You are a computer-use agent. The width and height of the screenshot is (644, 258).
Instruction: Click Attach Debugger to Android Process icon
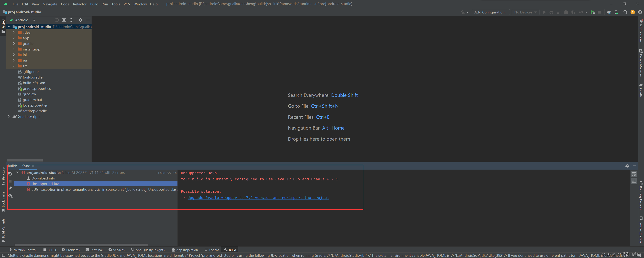[592, 12]
